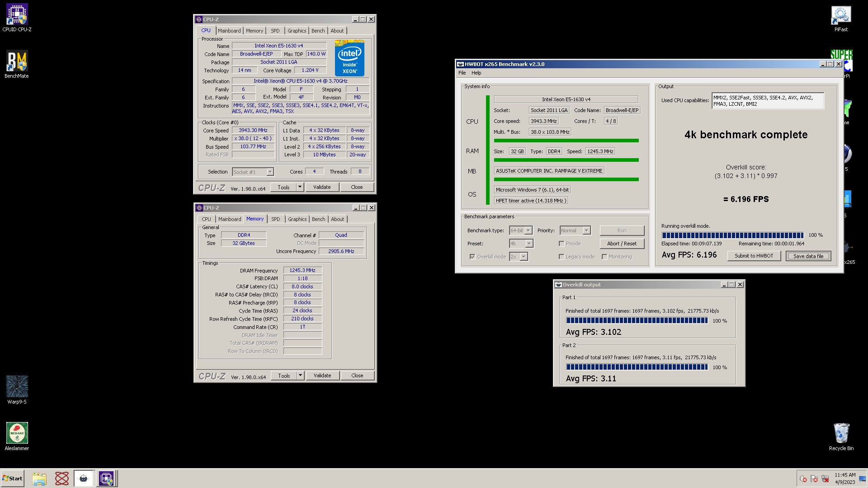Click upper CPU-Z window title bar icon
The width and height of the screenshot is (868, 488).
click(199, 19)
